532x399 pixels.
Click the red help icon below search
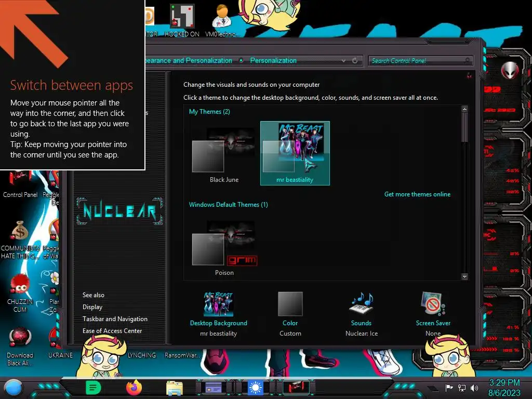[470, 75]
